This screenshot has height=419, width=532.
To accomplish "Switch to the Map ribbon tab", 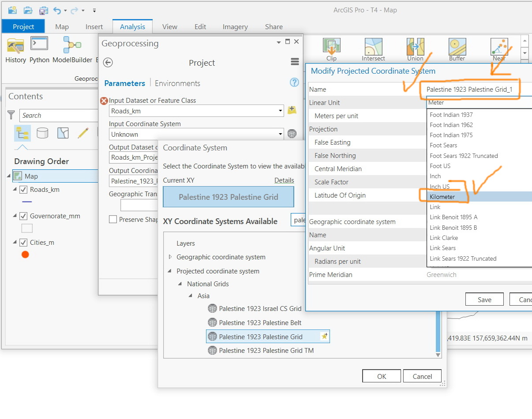I will pyautogui.click(x=62, y=26).
